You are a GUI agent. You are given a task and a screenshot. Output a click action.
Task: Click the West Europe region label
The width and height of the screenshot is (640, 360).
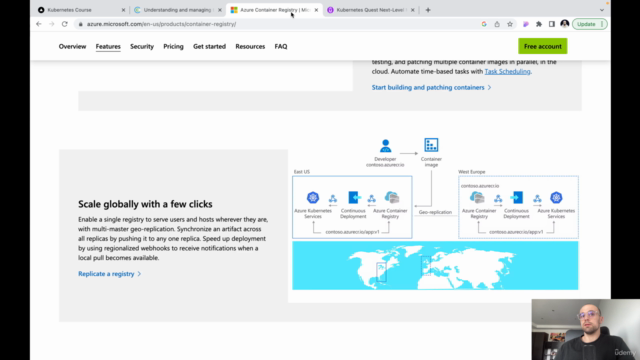click(471, 172)
